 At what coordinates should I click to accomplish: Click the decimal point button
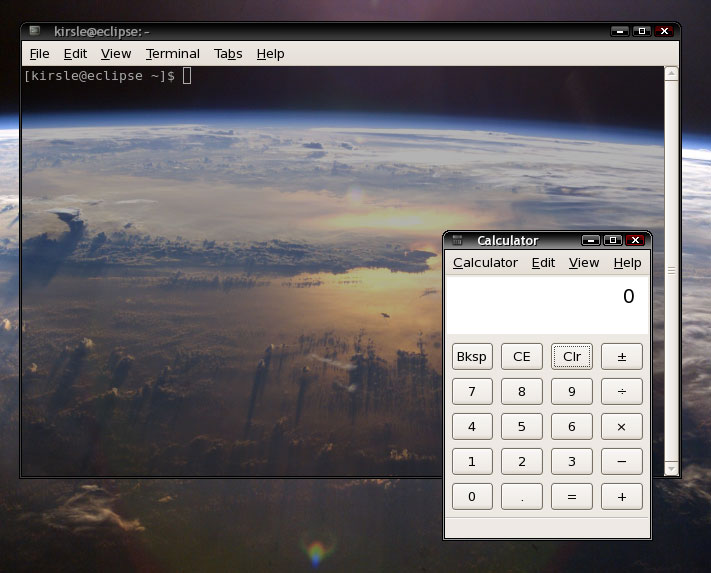522,496
